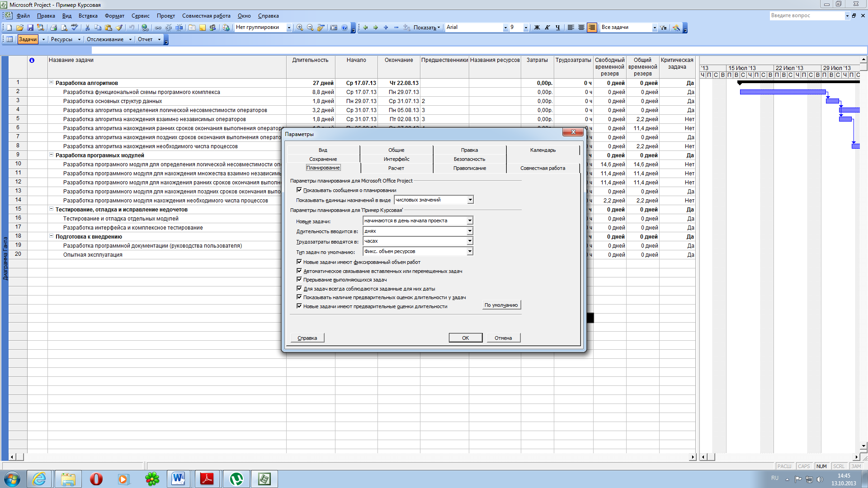Click the Split Task icon
This screenshot has width=868, height=488.
click(x=179, y=28)
